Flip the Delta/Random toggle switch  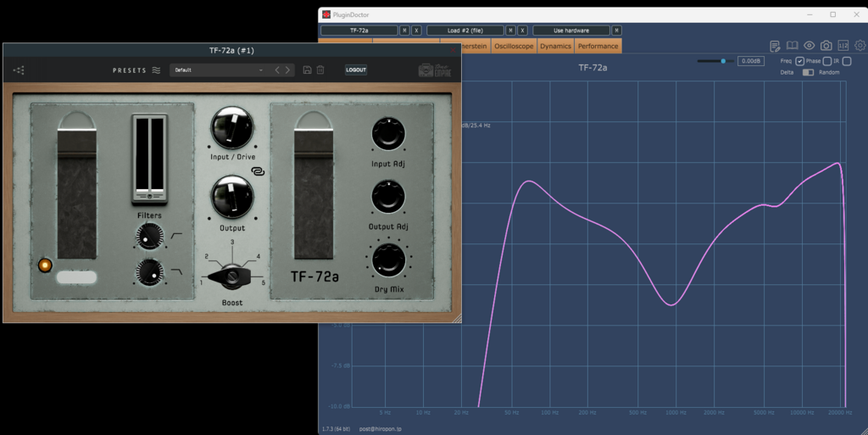click(808, 73)
